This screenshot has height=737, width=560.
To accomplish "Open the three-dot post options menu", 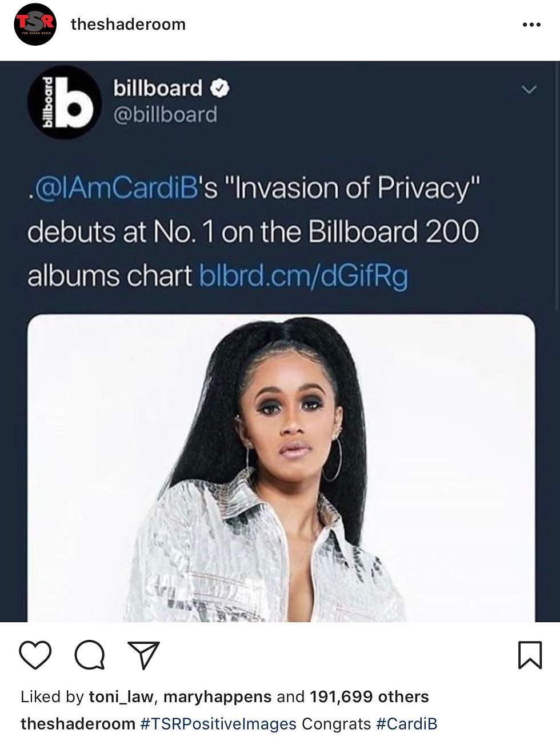I will coord(531,25).
